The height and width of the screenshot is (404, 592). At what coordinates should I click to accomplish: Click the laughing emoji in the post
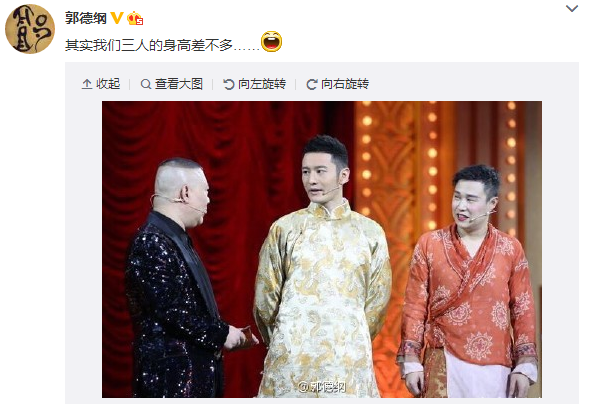click(271, 41)
